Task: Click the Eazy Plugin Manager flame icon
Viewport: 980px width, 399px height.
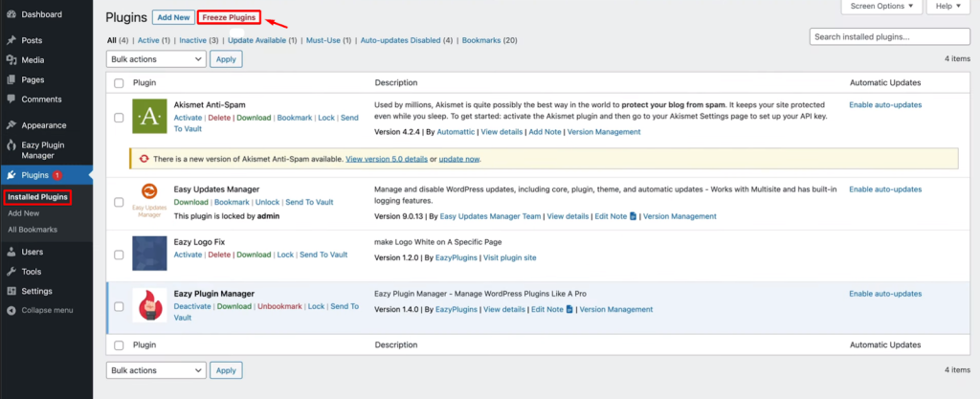Action: [11, 144]
